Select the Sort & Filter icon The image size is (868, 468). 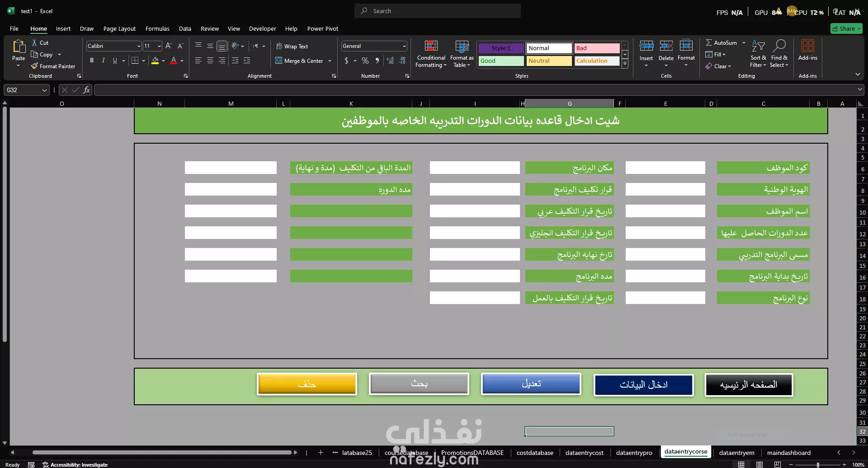pyautogui.click(x=758, y=46)
